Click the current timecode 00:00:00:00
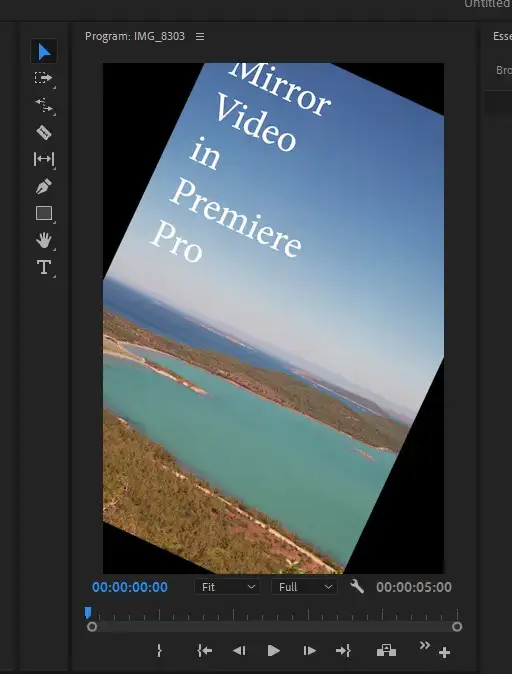The height and width of the screenshot is (674, 512). click(x=130, y=587)
